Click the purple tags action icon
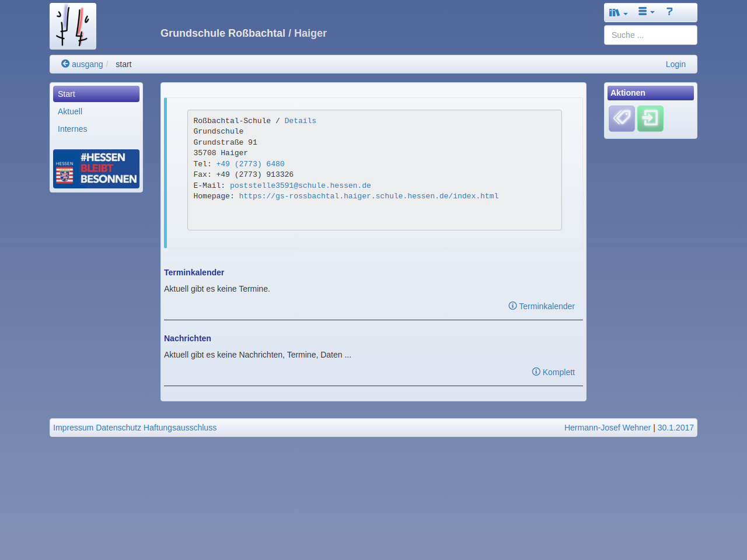This screenshot has height=560, width=747. (622, 118)
